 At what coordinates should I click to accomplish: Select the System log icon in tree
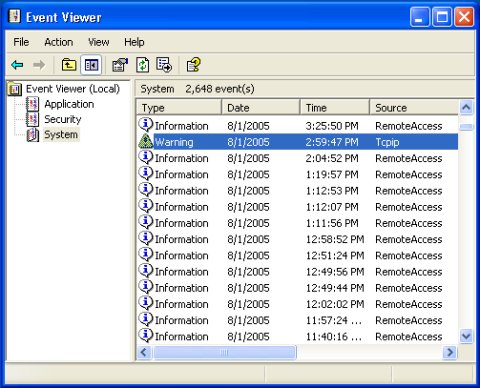coord(33,135)
